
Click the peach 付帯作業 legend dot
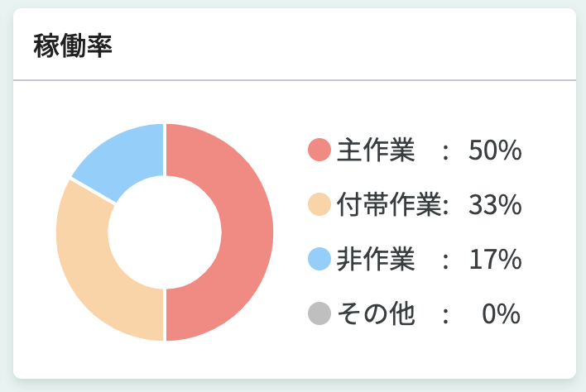pos(319,204)
